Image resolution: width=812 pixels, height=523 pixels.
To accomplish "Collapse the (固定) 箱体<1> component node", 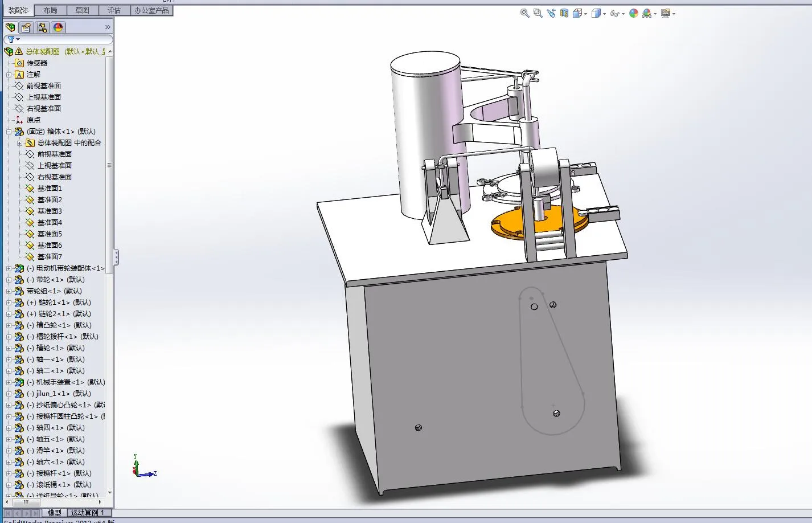I will point(9,132).
